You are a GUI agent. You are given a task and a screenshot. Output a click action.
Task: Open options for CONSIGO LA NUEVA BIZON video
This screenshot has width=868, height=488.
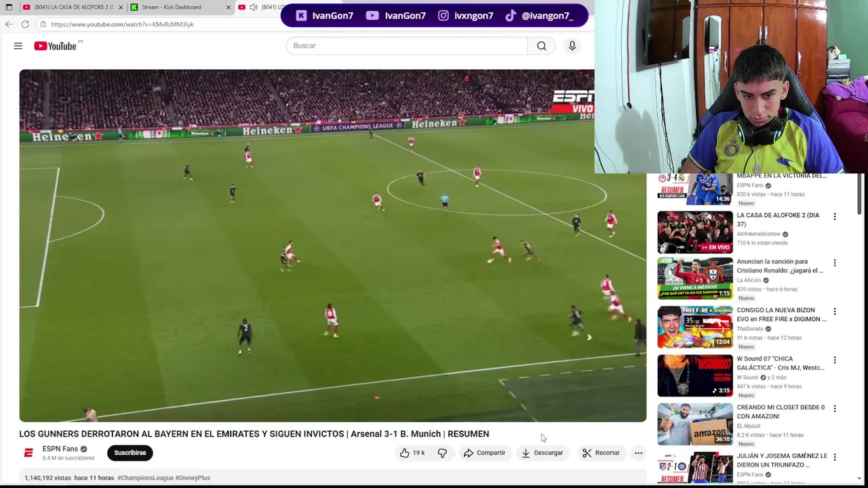click(835, 312)
